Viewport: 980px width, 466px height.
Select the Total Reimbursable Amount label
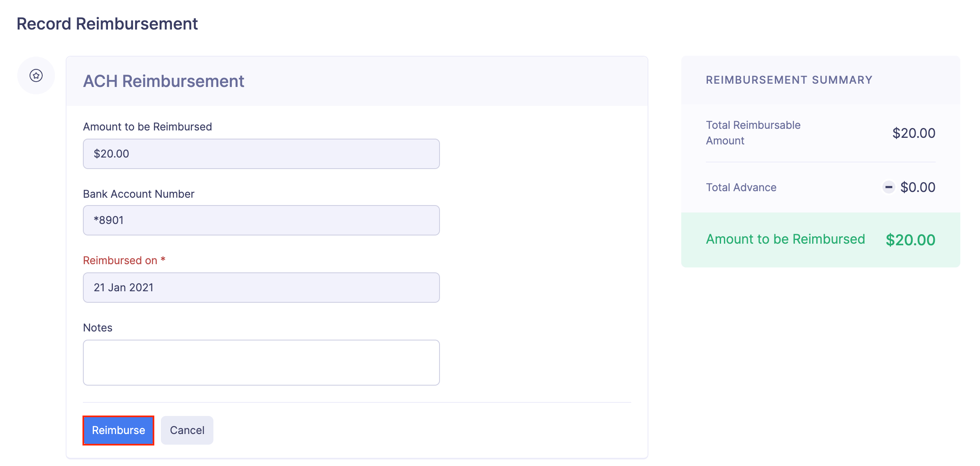click(753, 132)
